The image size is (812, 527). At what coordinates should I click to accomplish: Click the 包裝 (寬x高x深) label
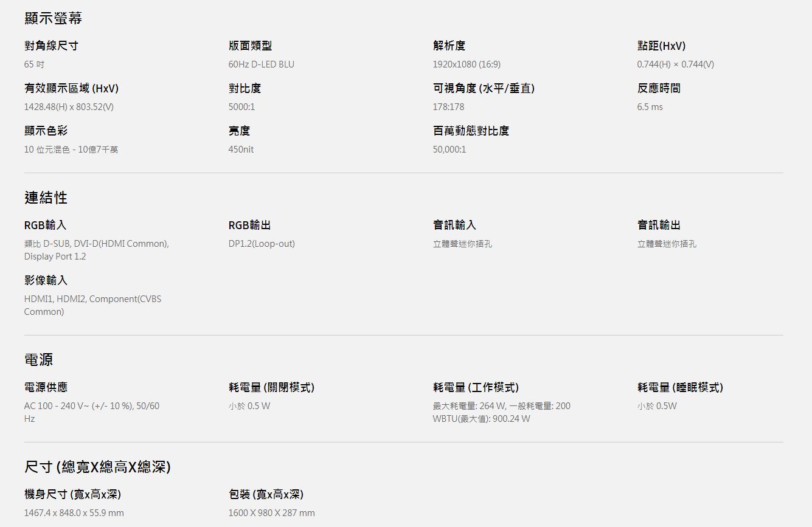[x=266, y=494]
